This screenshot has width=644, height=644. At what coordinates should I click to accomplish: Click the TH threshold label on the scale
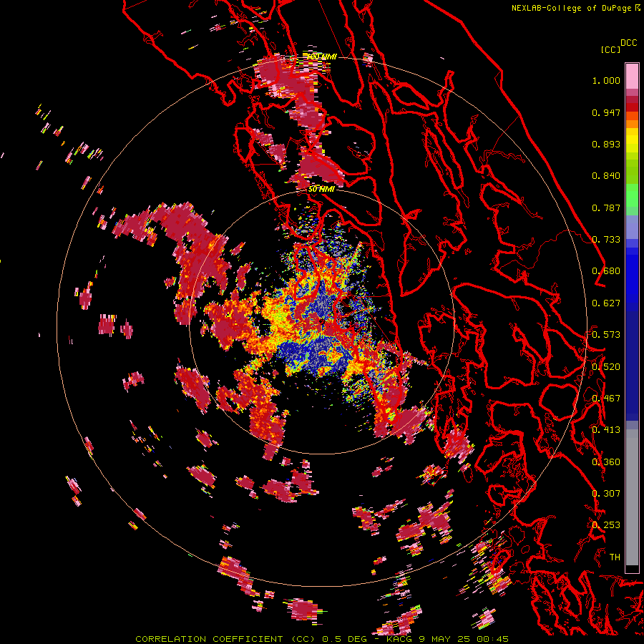(615, 557)
